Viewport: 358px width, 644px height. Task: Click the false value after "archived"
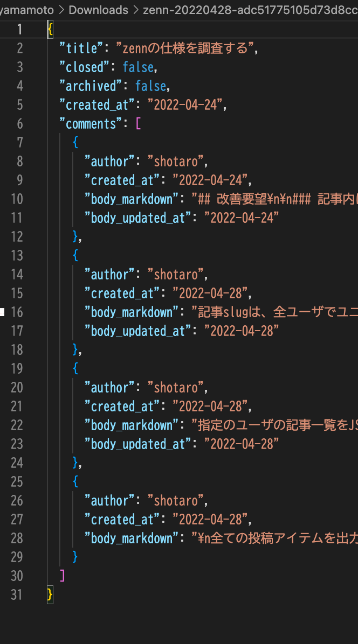151,86
